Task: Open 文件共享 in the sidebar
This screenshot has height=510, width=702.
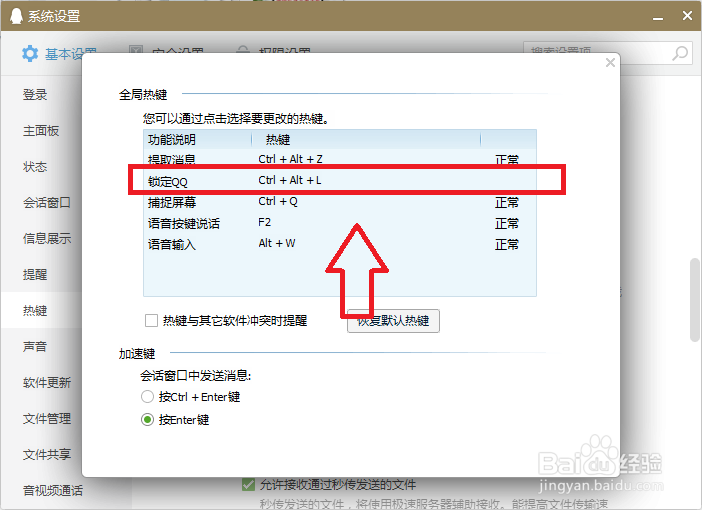Action: tap(47, 454)
